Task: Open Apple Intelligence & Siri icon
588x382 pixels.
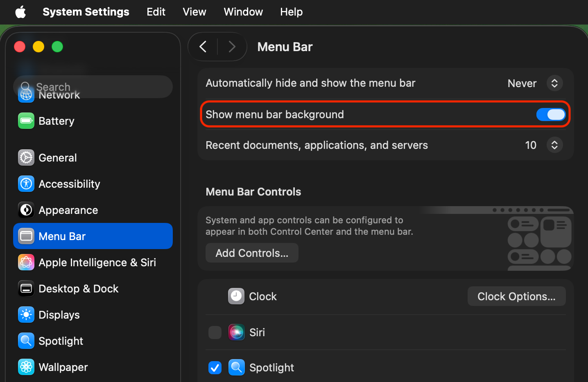Action: (x=26, y=263)
